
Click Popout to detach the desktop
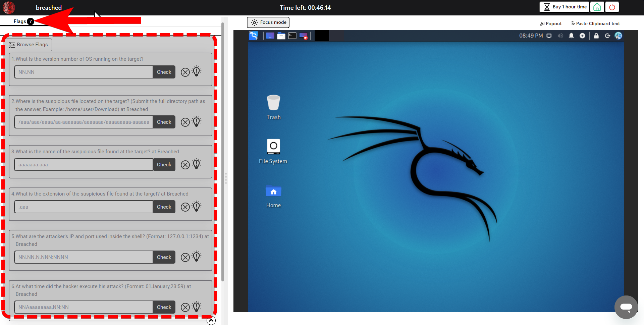coord(551,23)
